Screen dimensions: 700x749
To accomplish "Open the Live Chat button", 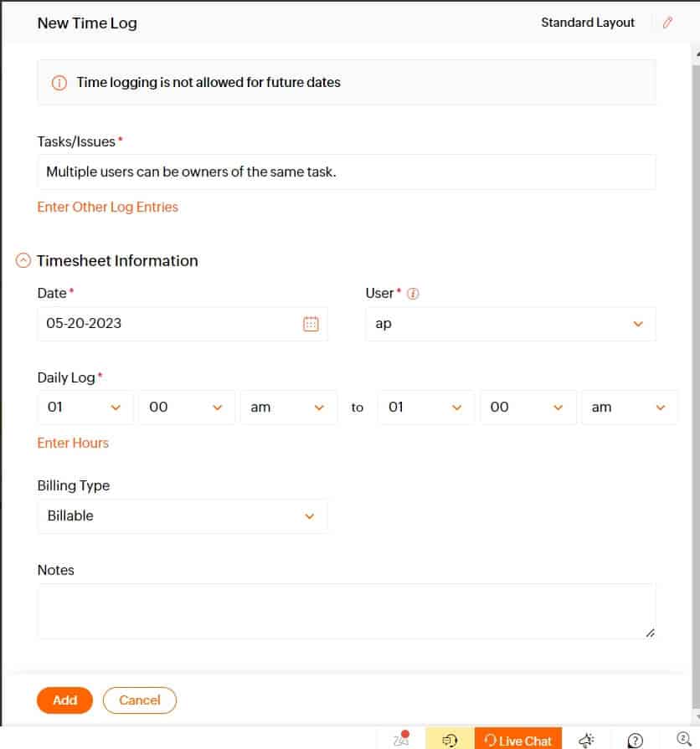I will tap(518, 740).
